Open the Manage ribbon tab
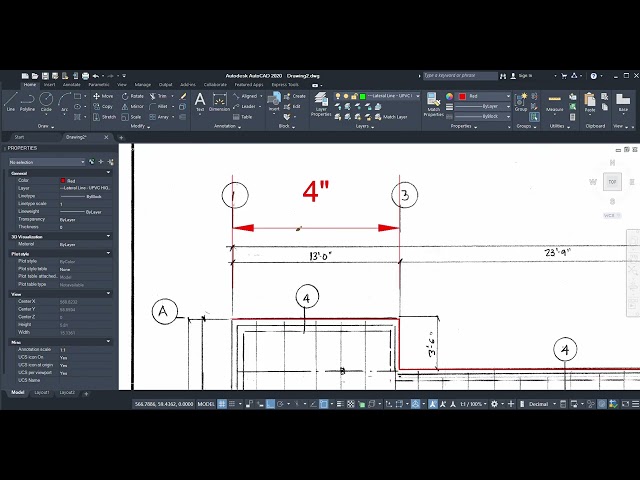The image size is (640, 480). click(142, 85)
